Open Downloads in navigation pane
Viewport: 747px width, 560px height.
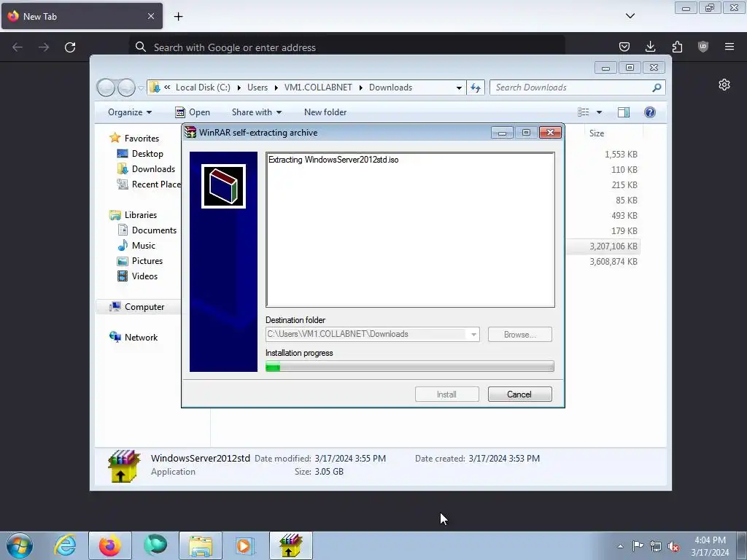coord(153,169)
